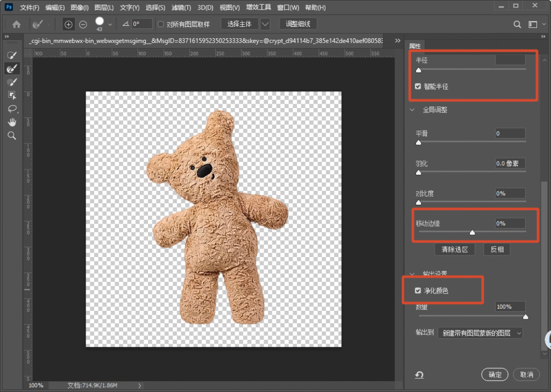Image resolution: width=551 pixels, height=392 pixels.
Task: Open the 滤镜(T) menu
Action: click(x=181, y=8)
